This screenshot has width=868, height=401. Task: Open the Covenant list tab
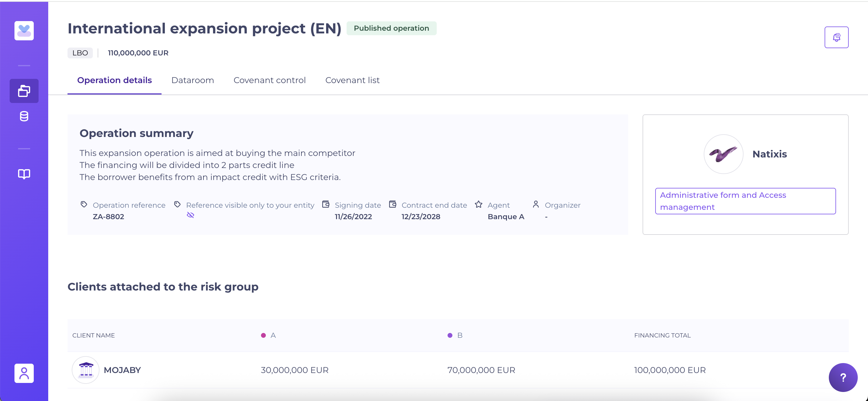click(x=352, y=80)
